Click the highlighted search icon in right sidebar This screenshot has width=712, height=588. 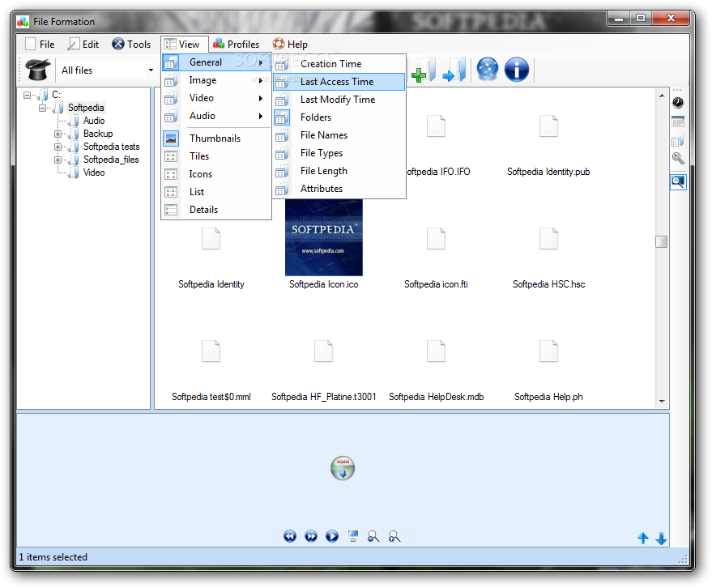coord(678,182)
